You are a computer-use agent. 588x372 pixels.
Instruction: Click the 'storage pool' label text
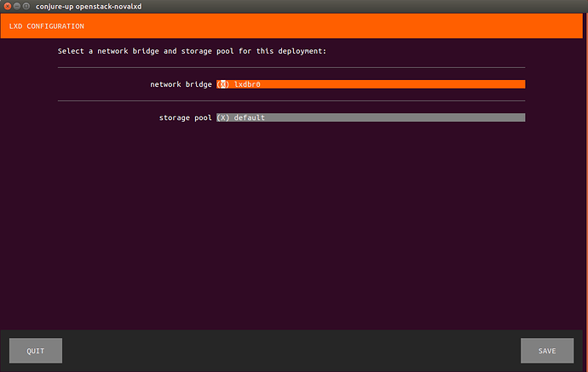coord(185,117)
